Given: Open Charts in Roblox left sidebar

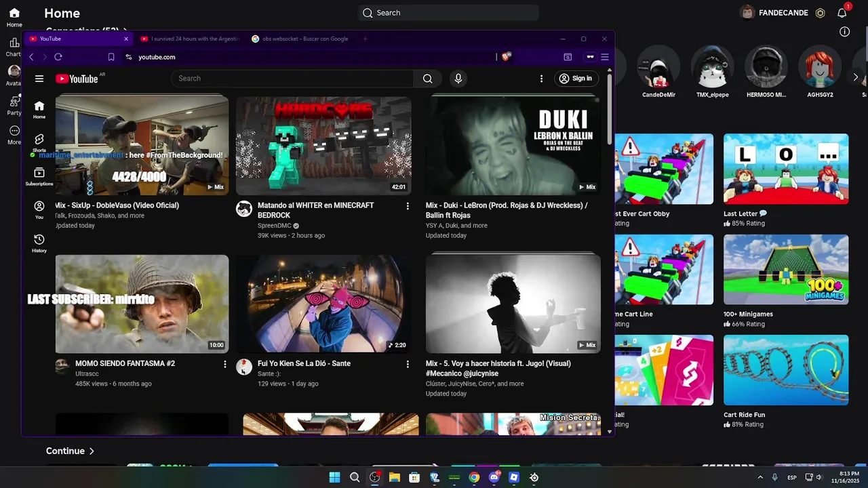Looking at the screenshot, I should (14, 47).
